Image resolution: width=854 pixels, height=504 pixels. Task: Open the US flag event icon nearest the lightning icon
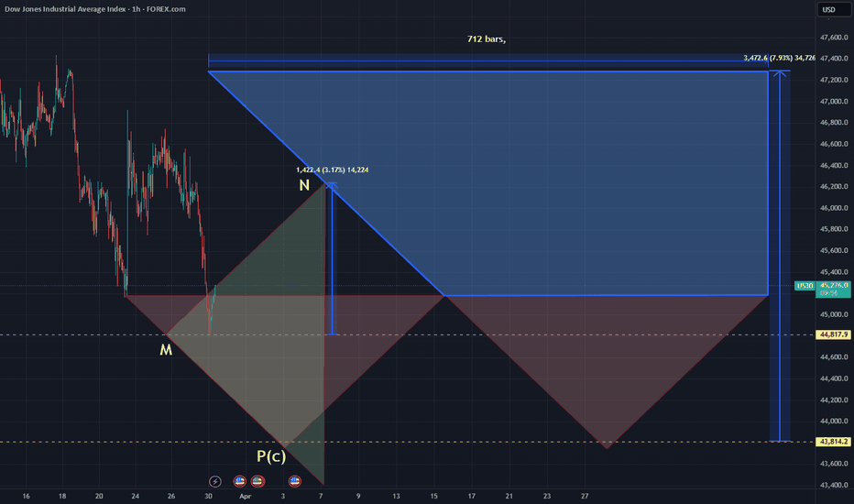click(x=240, y=481)
